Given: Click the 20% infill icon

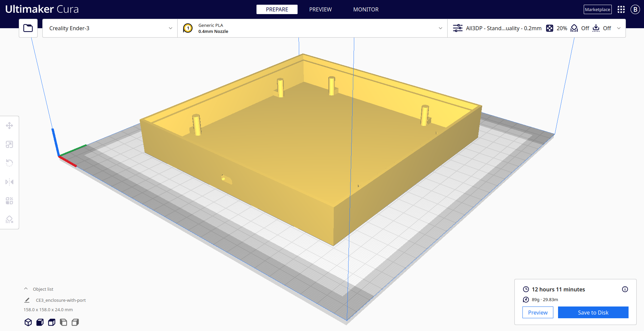Looking at the screenshot, I should (x=550, y=28).
